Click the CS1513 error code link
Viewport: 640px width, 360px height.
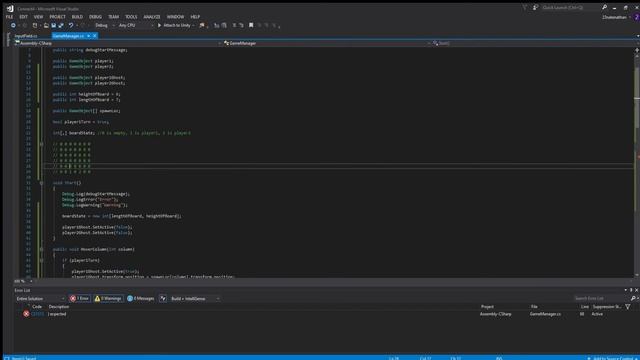(x=38, y=314)
